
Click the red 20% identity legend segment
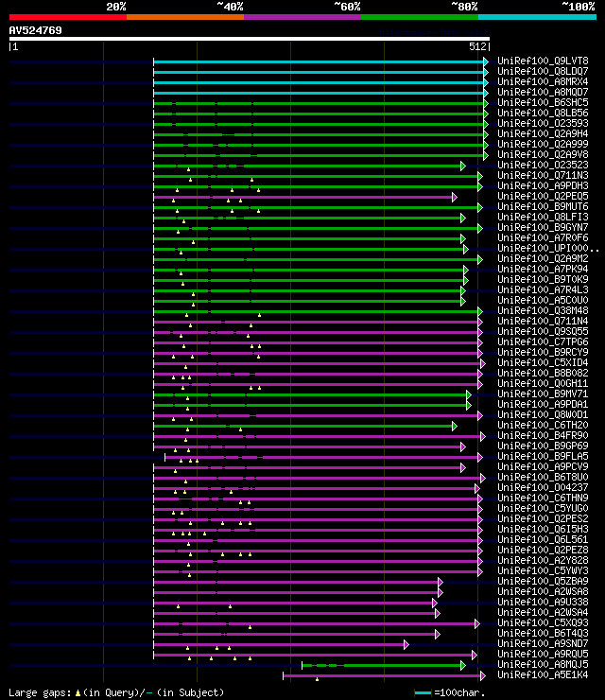click(x=68, y=17)
